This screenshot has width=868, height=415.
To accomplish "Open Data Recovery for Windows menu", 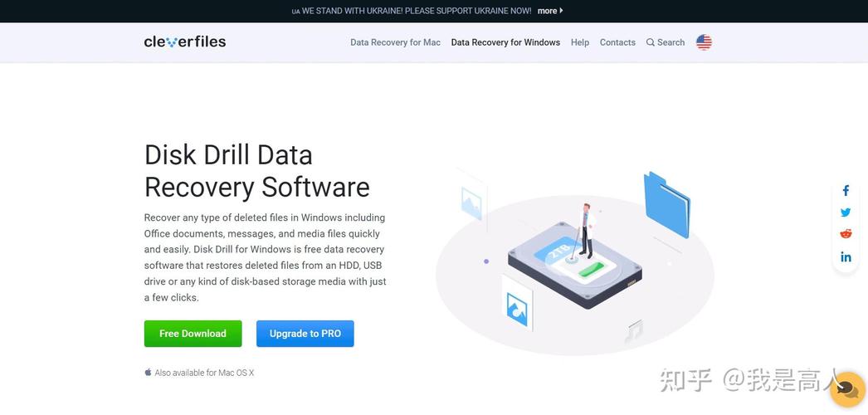I will 505,42.
